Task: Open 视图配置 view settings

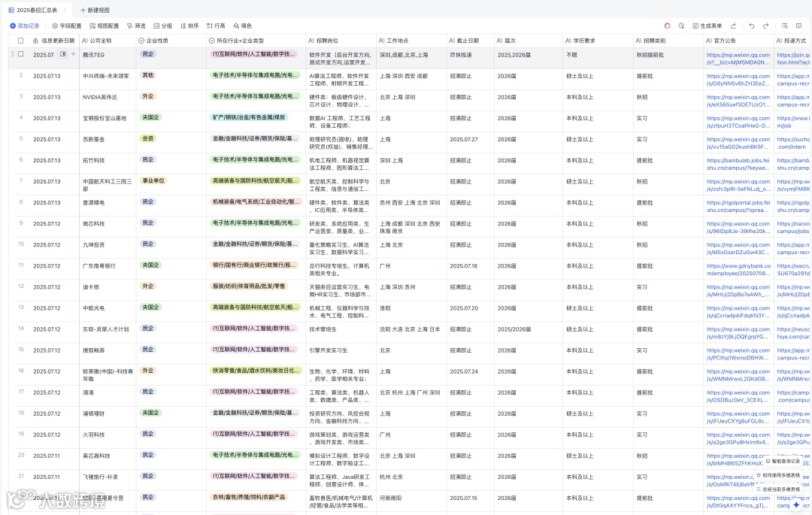Action: click(104, 26)
